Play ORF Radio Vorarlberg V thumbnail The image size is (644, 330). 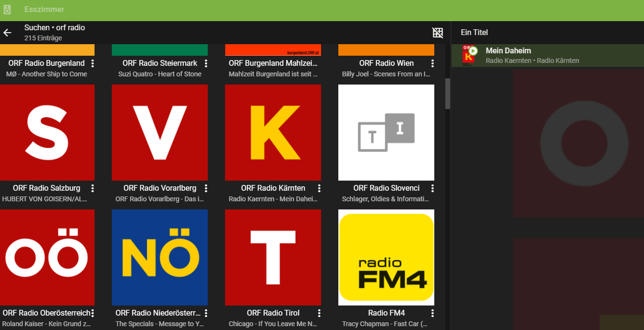click(x=160, y=133)
